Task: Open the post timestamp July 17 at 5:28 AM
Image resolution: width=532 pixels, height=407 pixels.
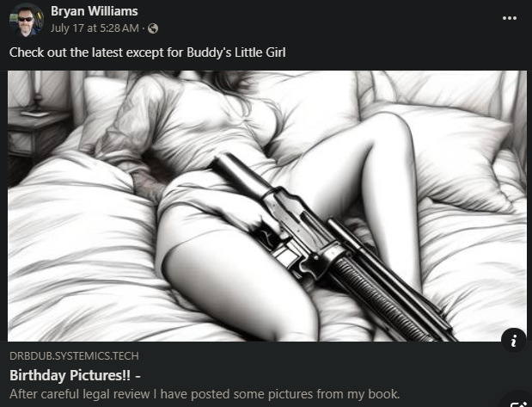Action: [x=95, y=28]
